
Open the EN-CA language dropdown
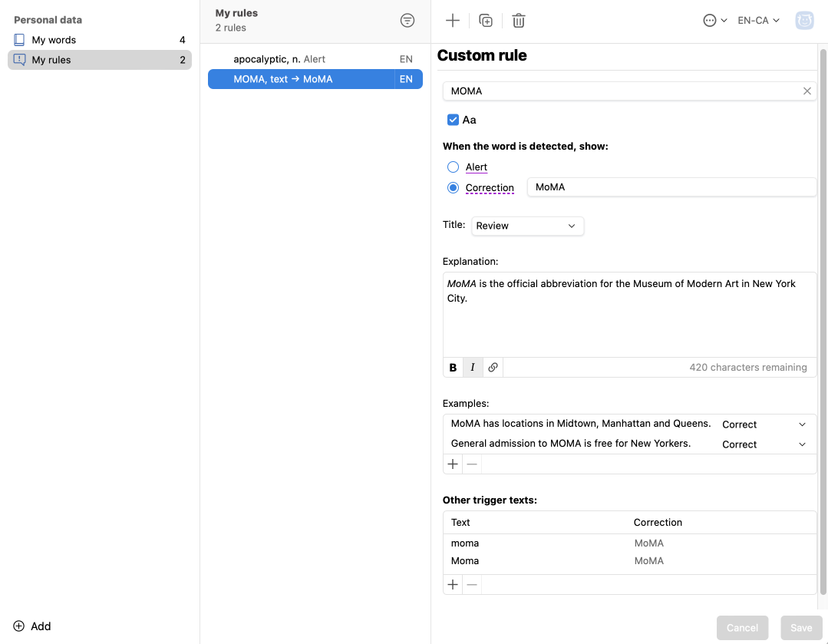[x=758, y=21]
